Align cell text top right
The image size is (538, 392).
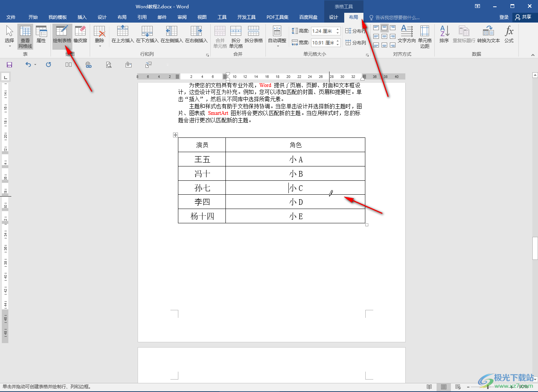[x=392, y=28]
